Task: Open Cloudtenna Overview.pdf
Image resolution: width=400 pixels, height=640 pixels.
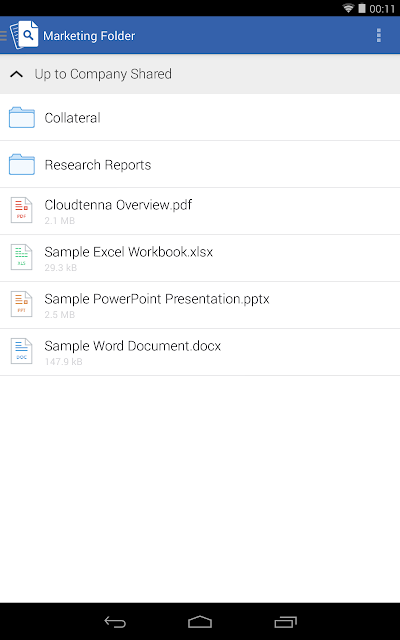Action: (x=200, y=211)
